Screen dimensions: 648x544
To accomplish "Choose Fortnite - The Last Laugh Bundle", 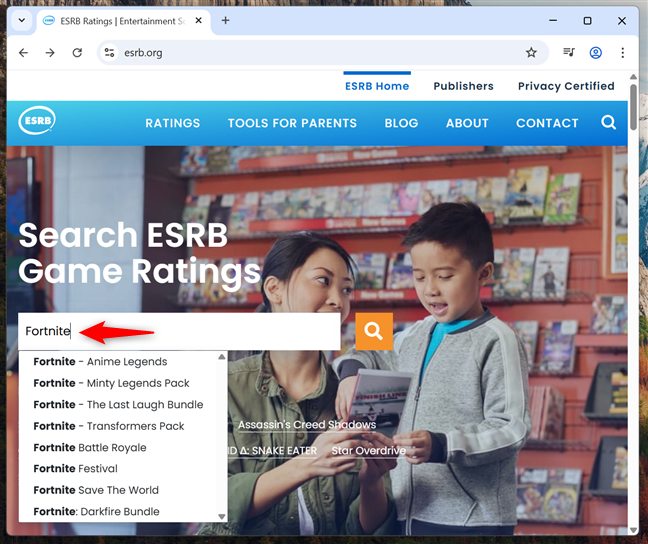I will click(x=118, y=405).
